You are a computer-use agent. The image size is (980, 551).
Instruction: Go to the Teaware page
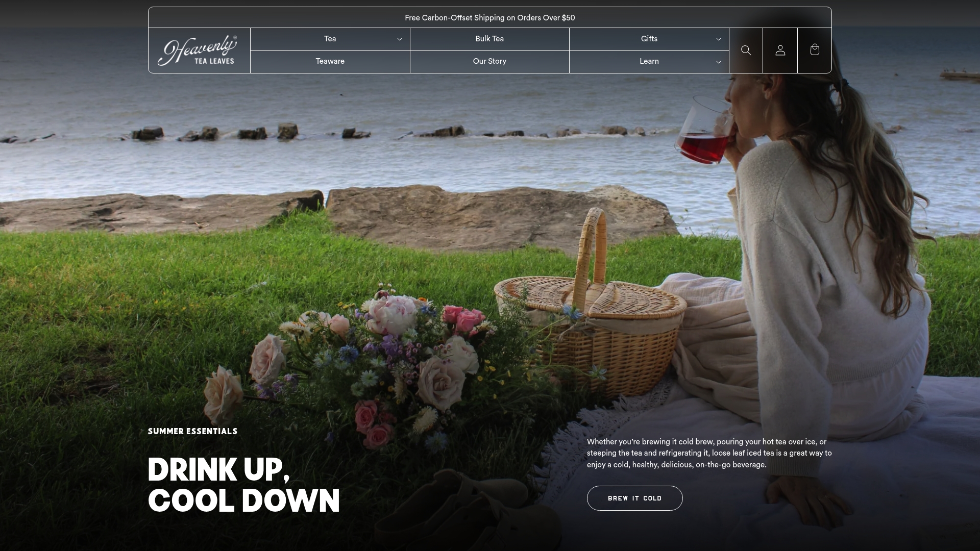click(330, 61)
